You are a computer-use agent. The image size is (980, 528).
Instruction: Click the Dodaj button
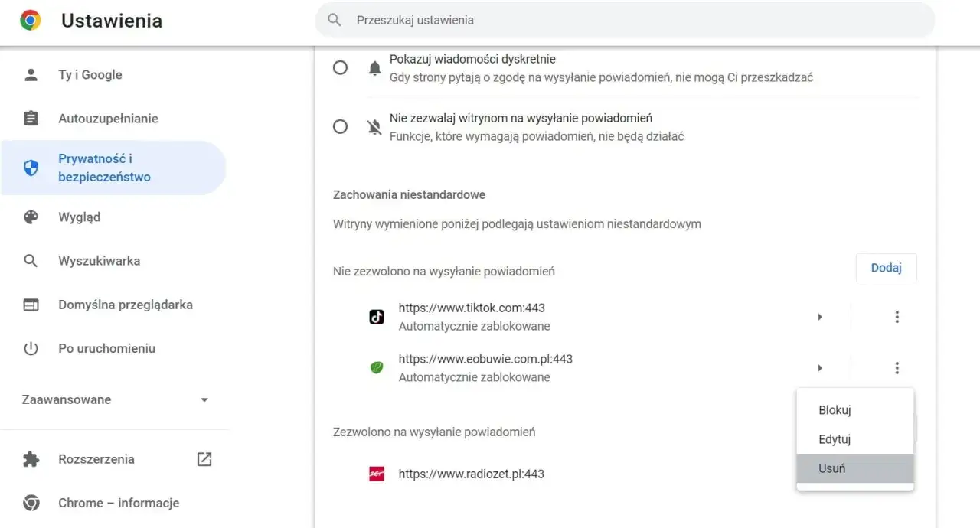(886, 267)
